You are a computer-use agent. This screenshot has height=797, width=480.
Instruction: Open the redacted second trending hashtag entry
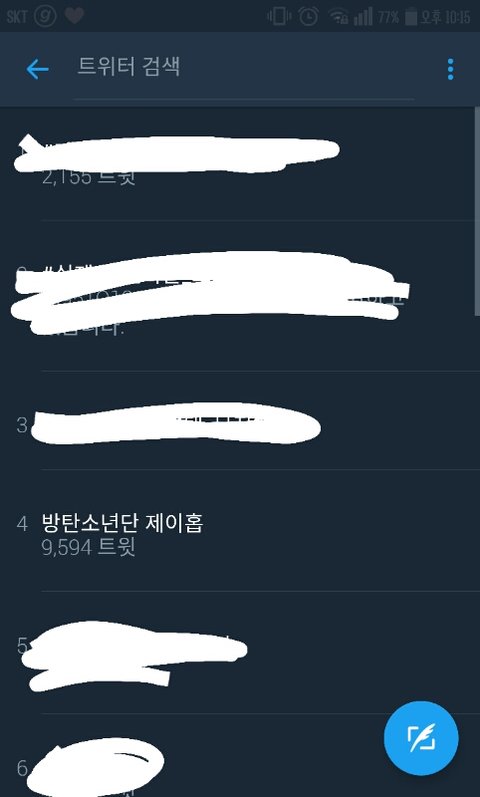pyautogui.click(x=240, y=296)
